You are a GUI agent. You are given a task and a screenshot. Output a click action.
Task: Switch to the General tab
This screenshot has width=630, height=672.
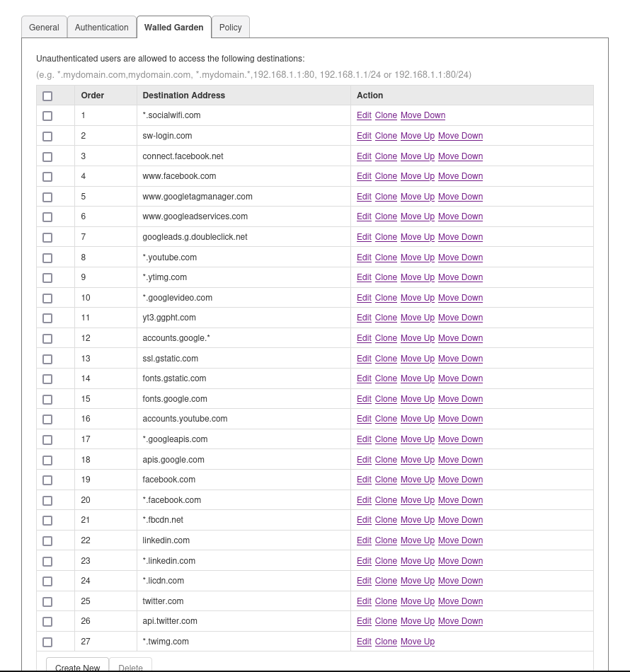[44, 28]
